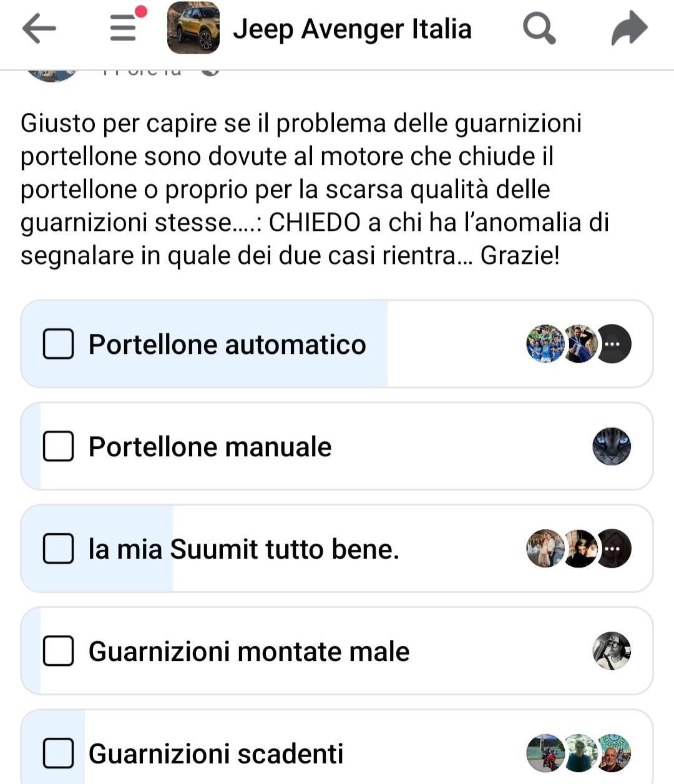Tap the back arrow icon

(x=39, y=29)
